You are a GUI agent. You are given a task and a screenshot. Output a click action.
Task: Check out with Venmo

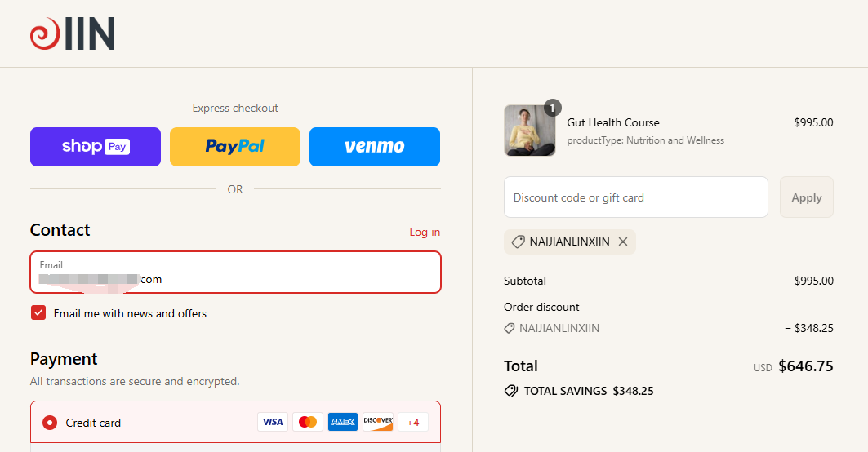coord(375,147)
